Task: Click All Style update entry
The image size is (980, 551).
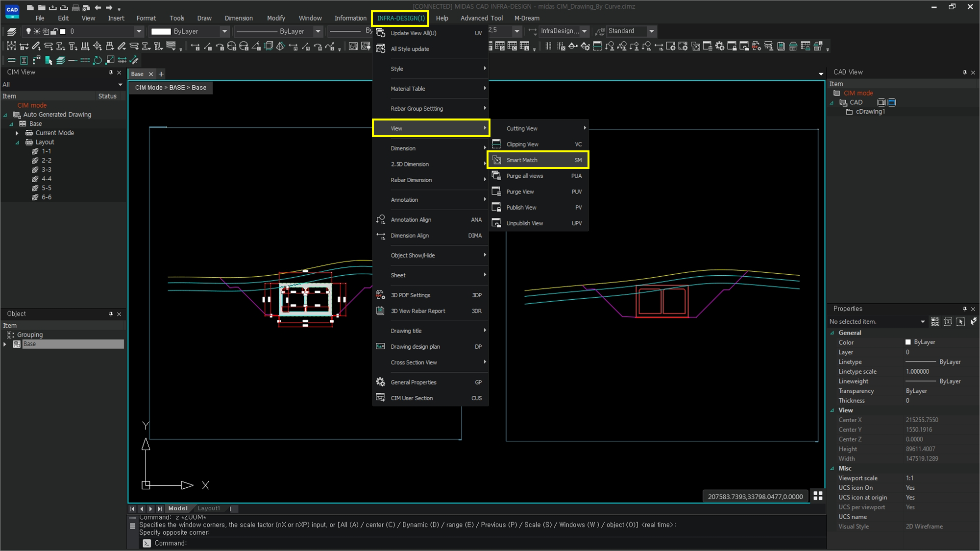Action: (x=430, y=49)
